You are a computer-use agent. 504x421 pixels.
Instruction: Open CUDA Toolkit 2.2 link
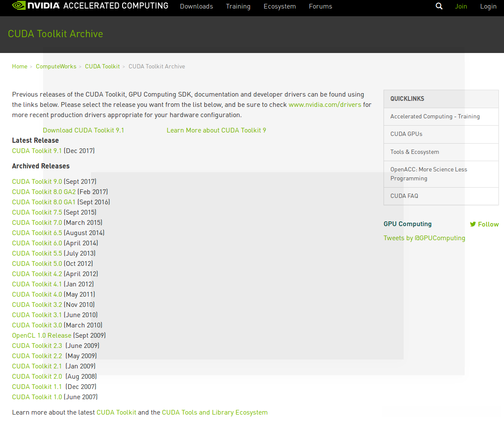coord(37,356)
